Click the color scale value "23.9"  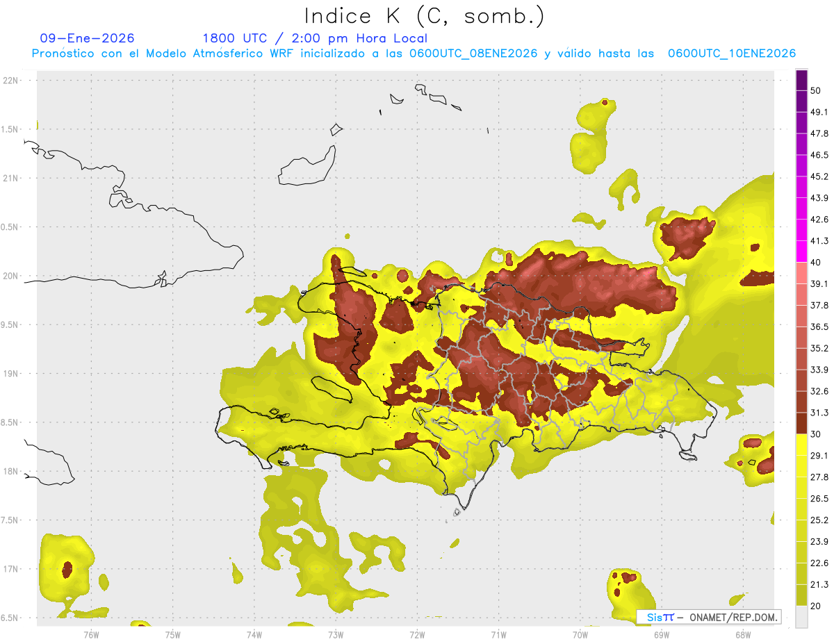point(819,541)
